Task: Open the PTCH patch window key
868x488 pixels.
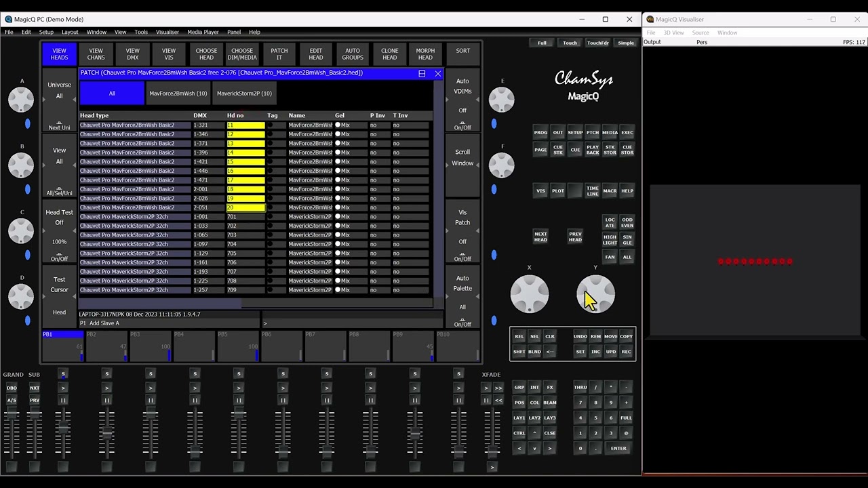Action: [x=592, y=133]
